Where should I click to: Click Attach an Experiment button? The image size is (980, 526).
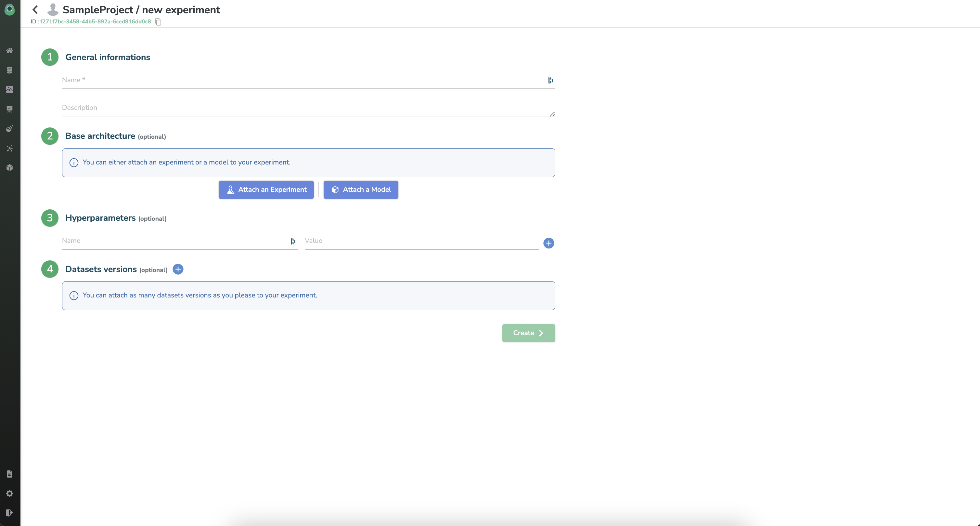click(x=266, y=190)
